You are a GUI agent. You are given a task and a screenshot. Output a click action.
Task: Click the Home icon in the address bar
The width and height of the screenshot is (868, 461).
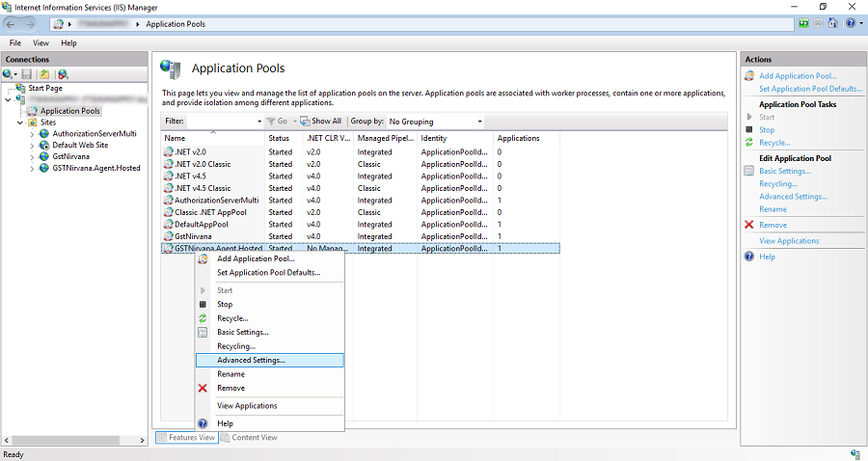[832, 23]
